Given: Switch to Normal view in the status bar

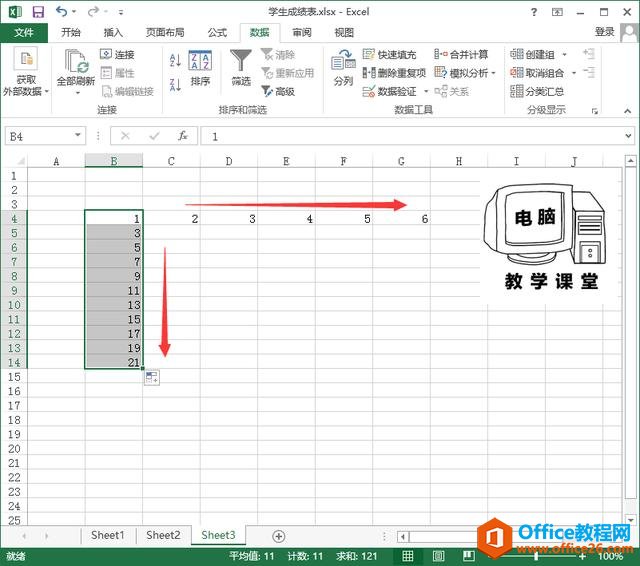Looking at the screenshot, I should coord(407,556).
